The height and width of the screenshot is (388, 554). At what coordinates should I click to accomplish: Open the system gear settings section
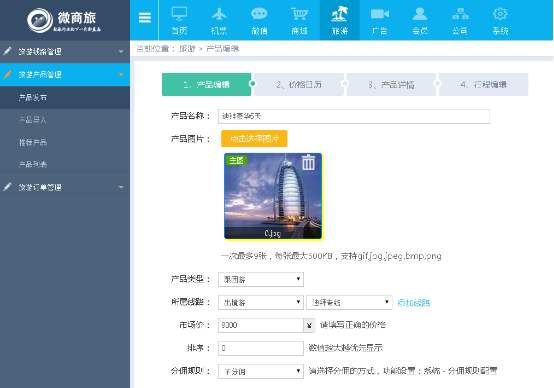[x=500, y=20]
